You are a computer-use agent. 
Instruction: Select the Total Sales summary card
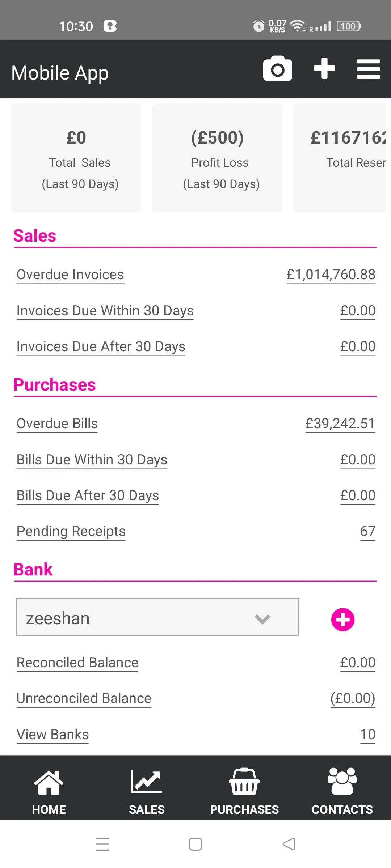pos(76,158)
